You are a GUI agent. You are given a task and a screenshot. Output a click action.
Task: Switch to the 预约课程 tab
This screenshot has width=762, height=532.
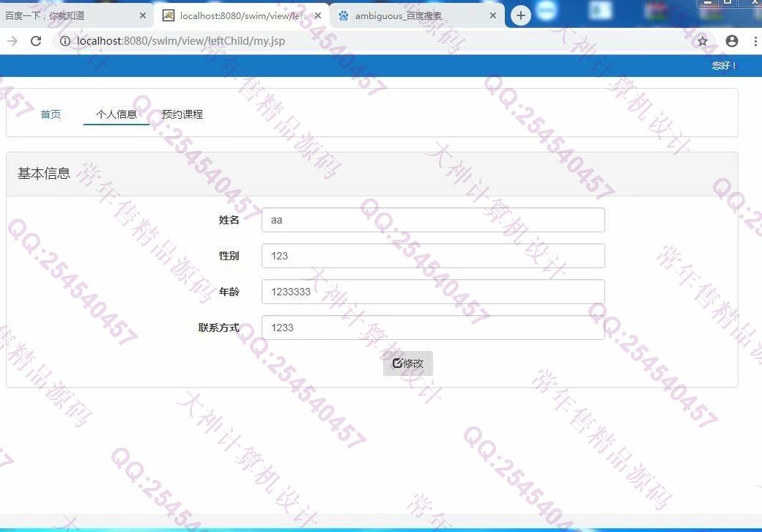point(182,114)
